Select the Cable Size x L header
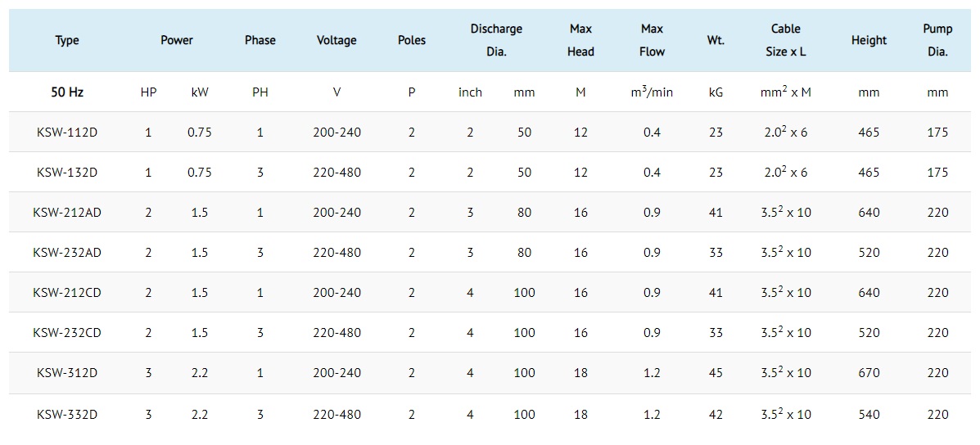 (x=786, y=40)
